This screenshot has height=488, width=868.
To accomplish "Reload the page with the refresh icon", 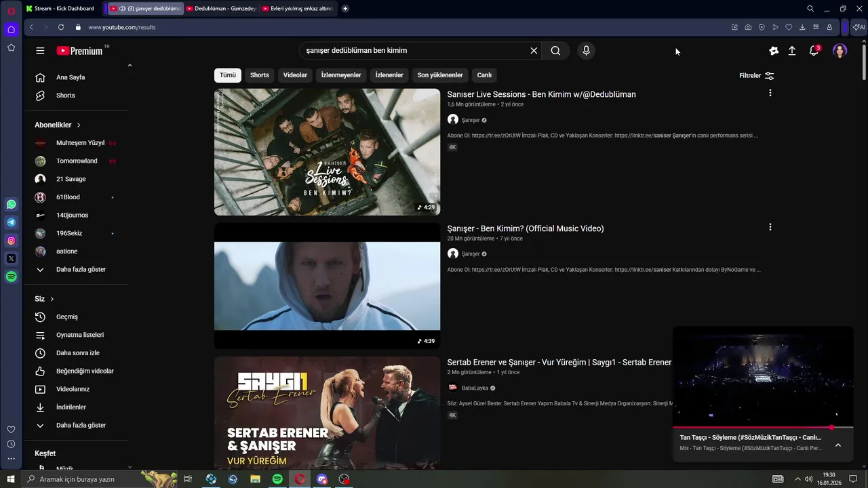I will [61, 27].
